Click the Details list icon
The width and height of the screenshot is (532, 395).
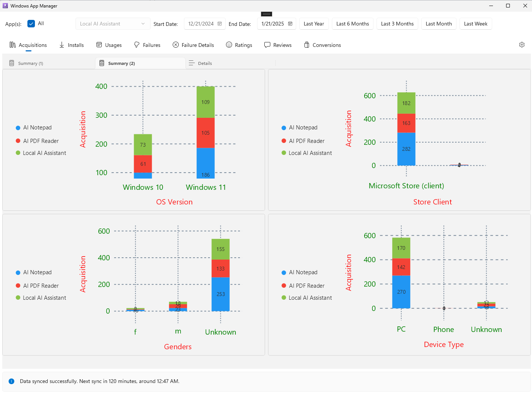(191, 63)
